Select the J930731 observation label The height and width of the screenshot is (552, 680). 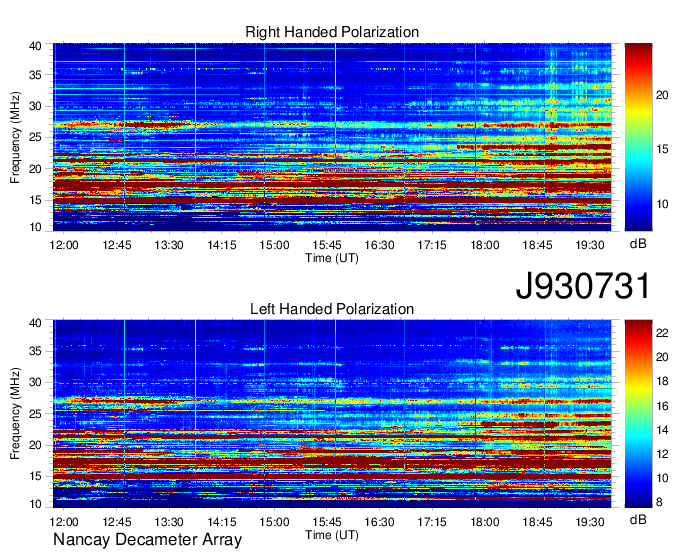pyautogui.click(x=583, y=286)
